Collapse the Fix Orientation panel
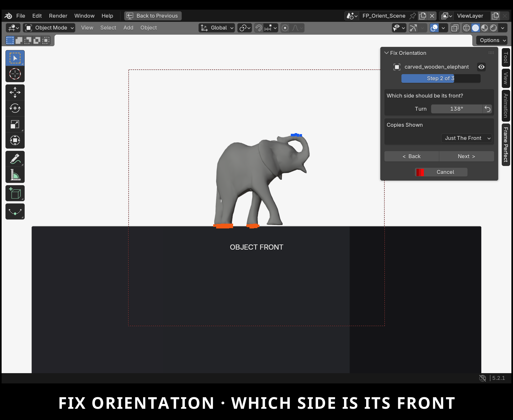This screenshot has width=513, height=420. click(387, 53)
